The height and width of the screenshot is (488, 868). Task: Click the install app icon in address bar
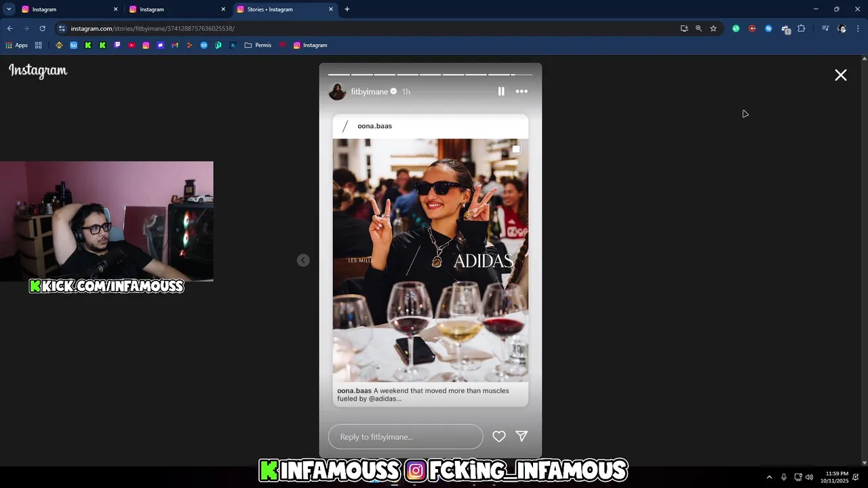684,28
